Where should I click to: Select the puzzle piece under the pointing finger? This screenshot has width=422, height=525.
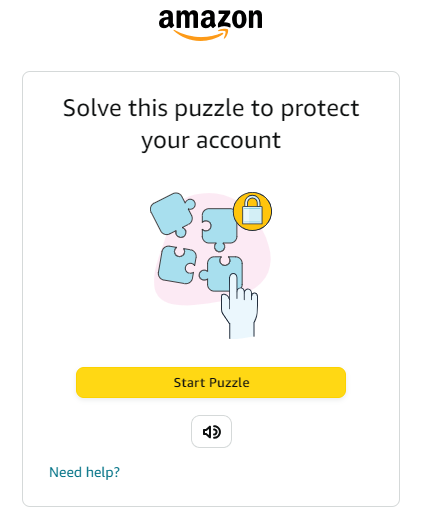point(221,274)
